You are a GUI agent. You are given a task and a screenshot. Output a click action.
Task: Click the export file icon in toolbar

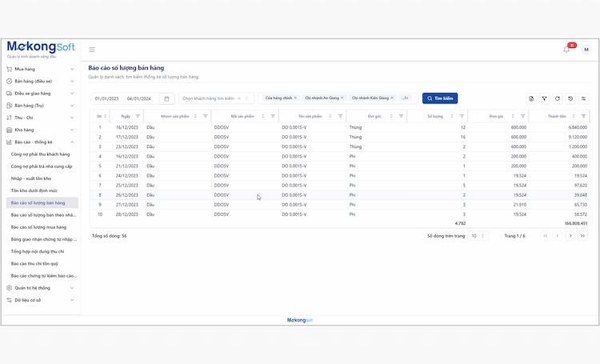click(x=531, y=98)
